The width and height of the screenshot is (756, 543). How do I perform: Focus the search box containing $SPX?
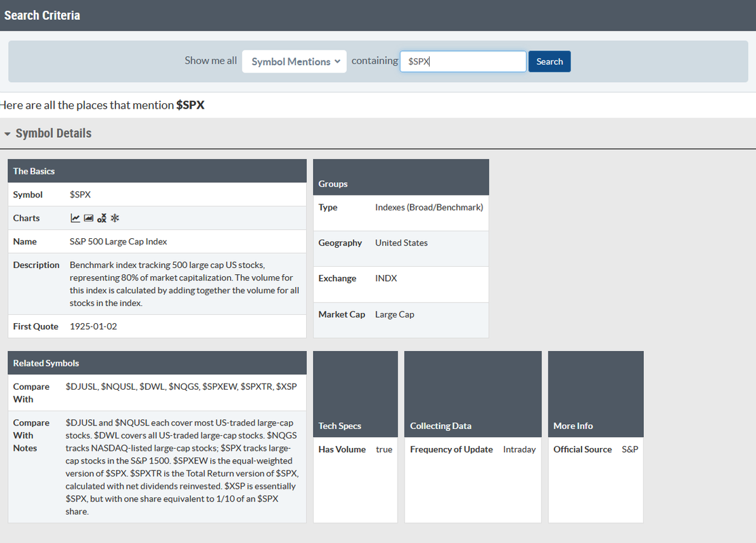463,61
